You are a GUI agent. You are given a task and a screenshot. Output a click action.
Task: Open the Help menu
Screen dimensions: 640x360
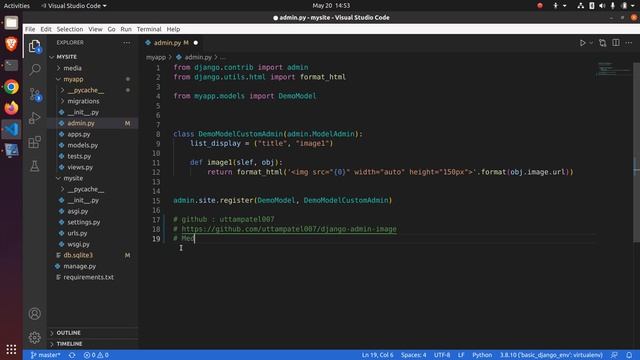click(x=173, y=29)
